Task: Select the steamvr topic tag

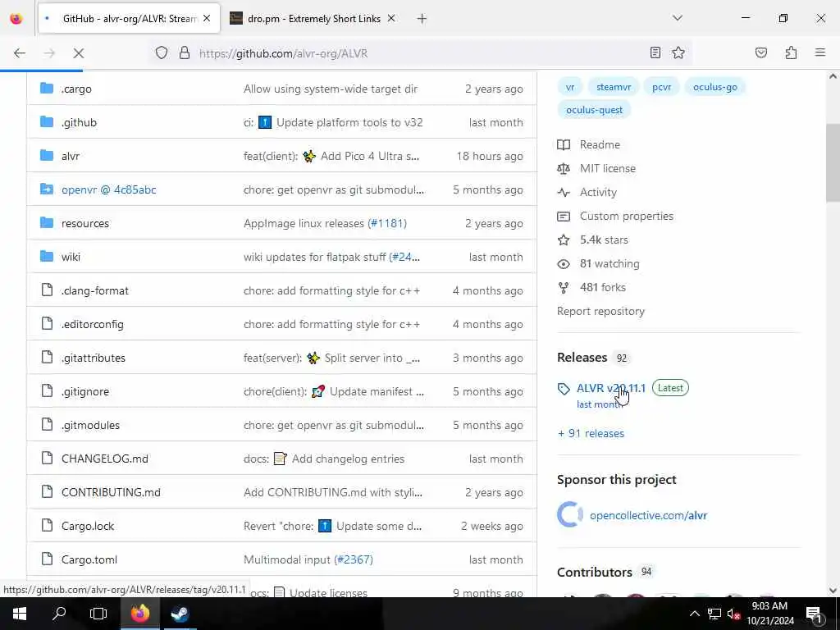Action: (614, 87)
